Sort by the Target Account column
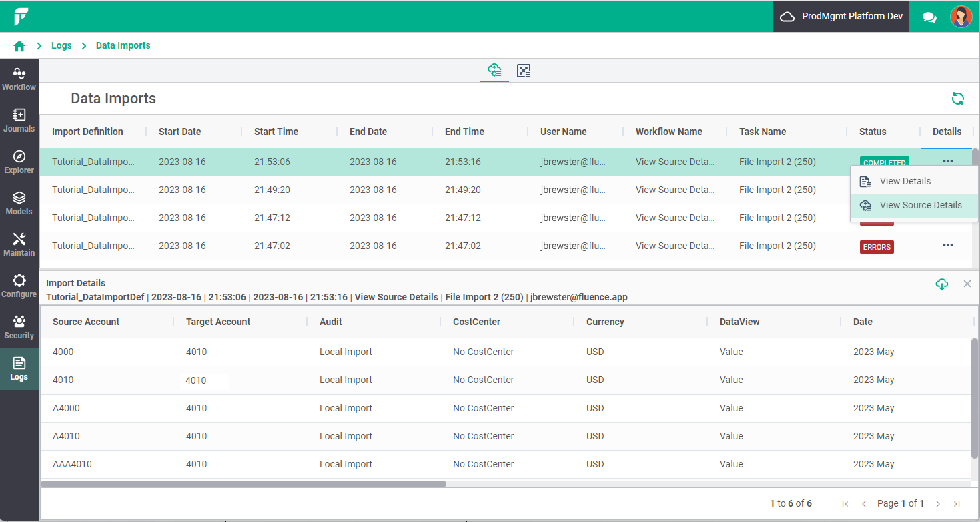Image resolution: width=980 pixels, height=522 pixels. [218, 322]
